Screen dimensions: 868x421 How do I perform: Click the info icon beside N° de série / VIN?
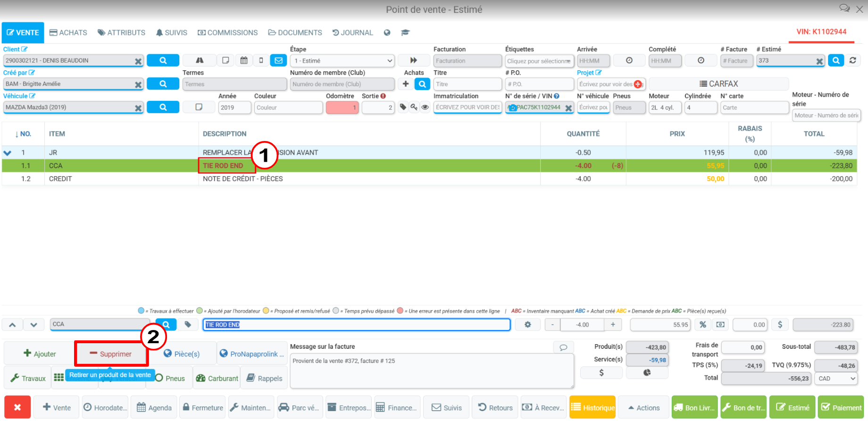click(557, 96)
